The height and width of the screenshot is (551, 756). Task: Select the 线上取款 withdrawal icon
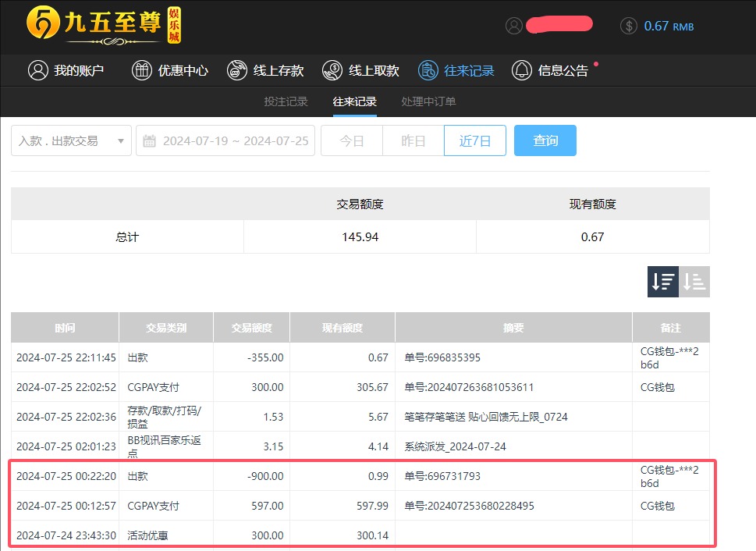tap(332, 69)
